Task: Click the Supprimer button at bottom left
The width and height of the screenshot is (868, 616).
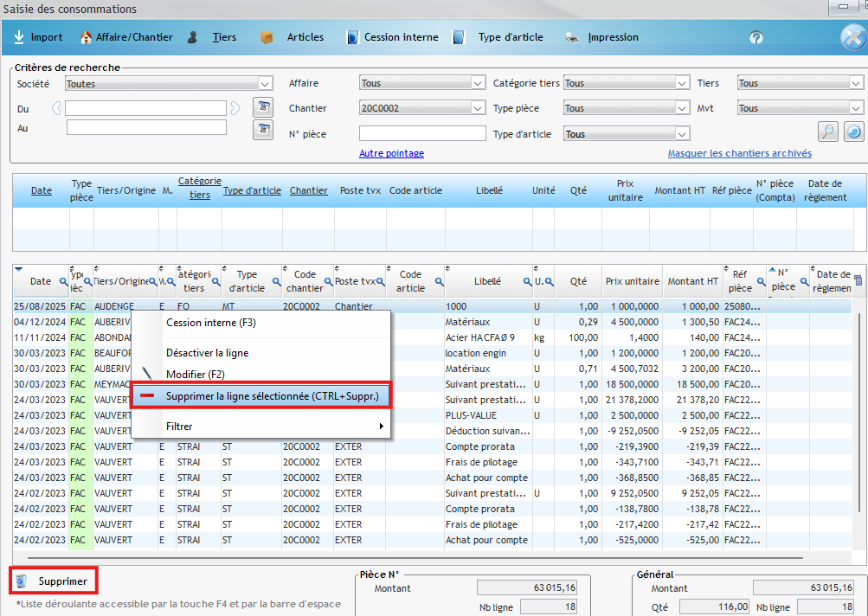Action: [x=54, y=581]
